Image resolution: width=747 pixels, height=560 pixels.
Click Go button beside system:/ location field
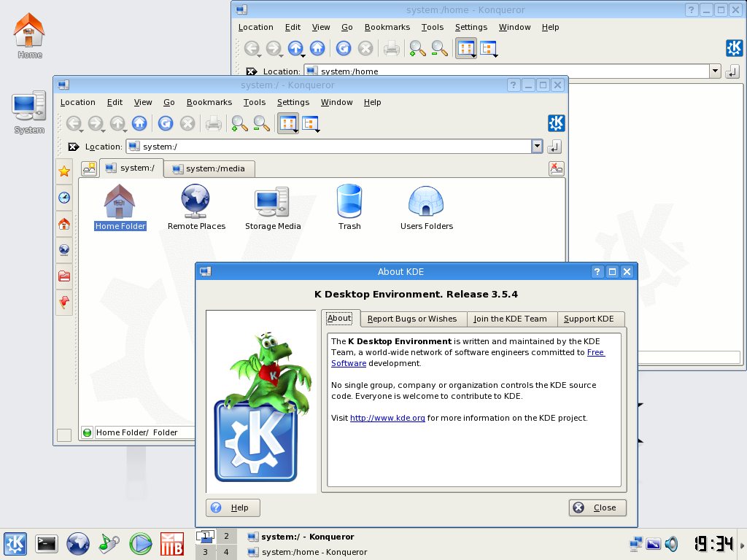pos(554,147)
